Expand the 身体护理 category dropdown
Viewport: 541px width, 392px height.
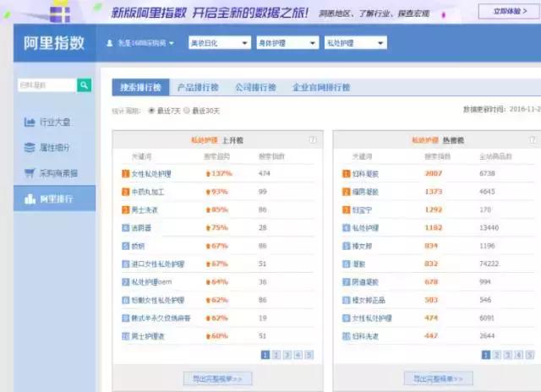(x=287, y=42)
